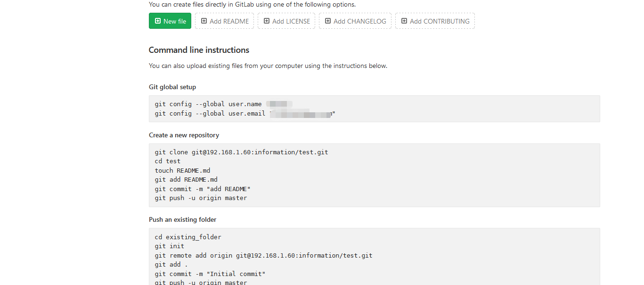The width and height of the screenshot is (644, 285).
Task: Click the plus icon beside Add CONTRIBUTING
Action: pos(404,21)
